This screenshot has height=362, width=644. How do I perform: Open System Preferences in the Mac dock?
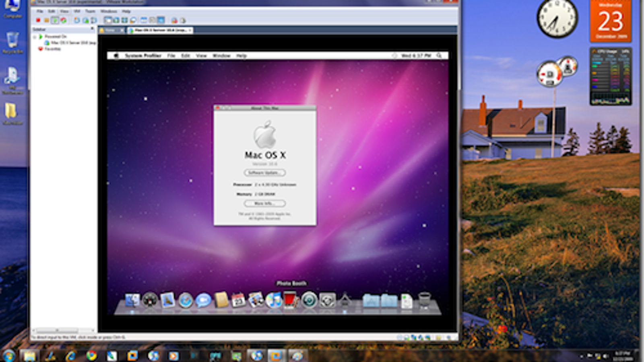click(x=327, y=300)
